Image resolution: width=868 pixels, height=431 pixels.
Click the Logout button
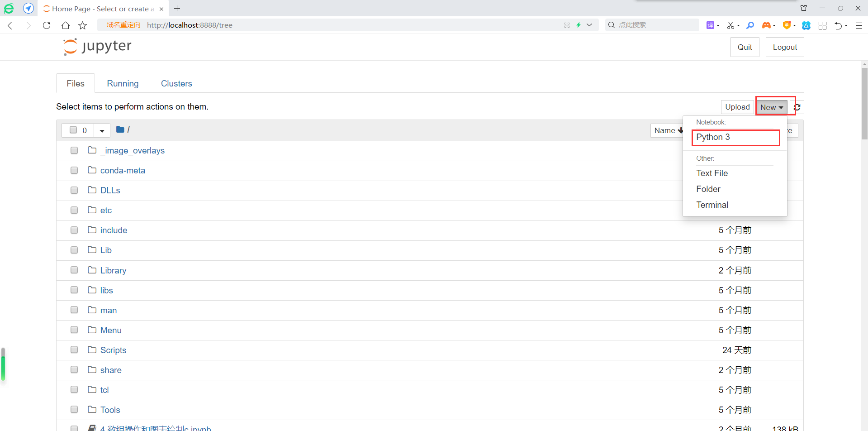(x=784, y=47)
